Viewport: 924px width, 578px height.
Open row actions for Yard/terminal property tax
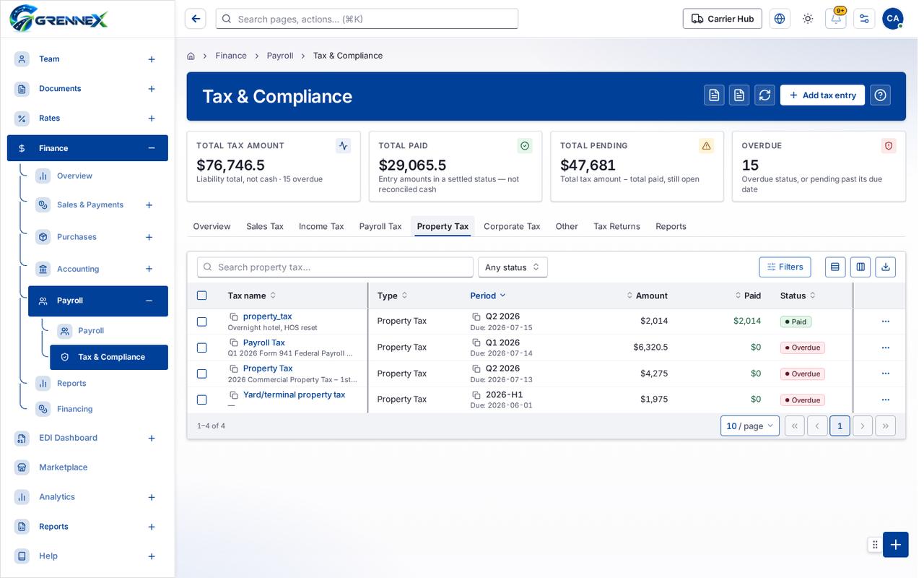pos(886,400)
